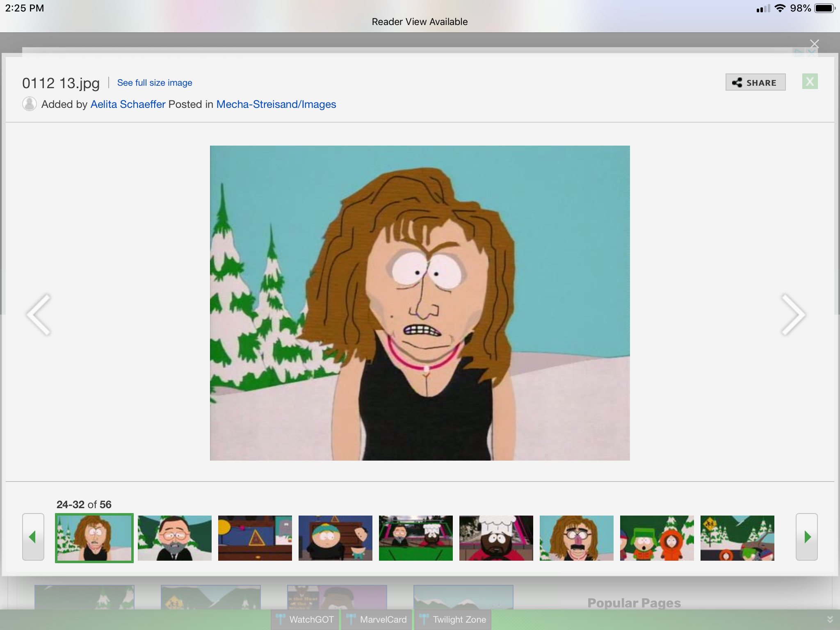Click the user avatar icon beside Added by
The image size is (840, 630).
(x=30, y=104)
